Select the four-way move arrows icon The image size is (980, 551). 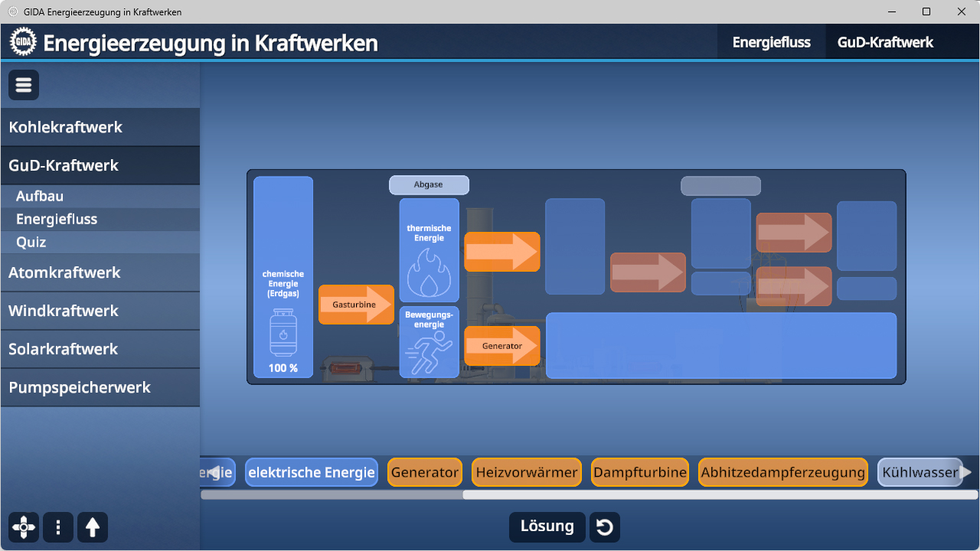[23, 527]
